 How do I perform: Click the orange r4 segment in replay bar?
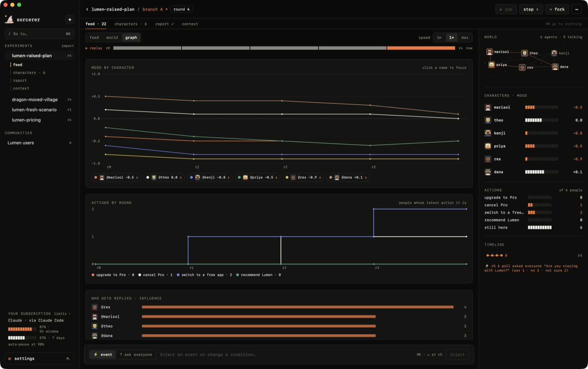tap(421, 48)
